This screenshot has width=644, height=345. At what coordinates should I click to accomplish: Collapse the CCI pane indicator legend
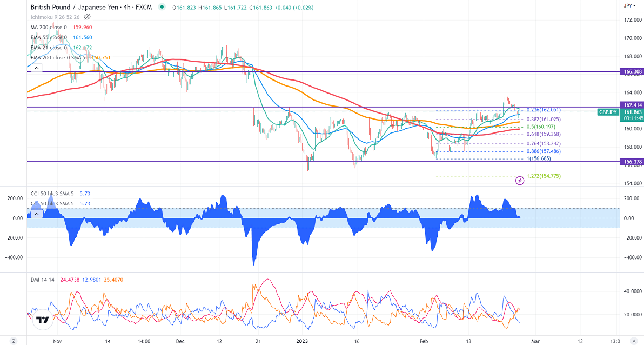[36, 214]
